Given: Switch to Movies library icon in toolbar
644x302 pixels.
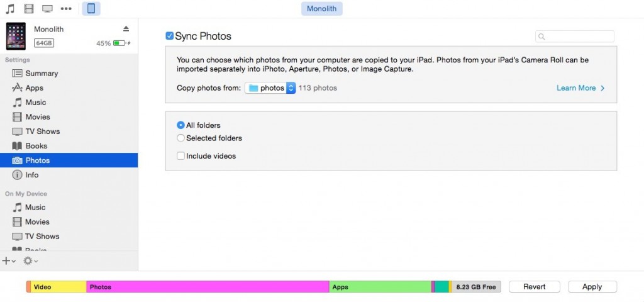Looking at the screenshot, I should (29, 9).
